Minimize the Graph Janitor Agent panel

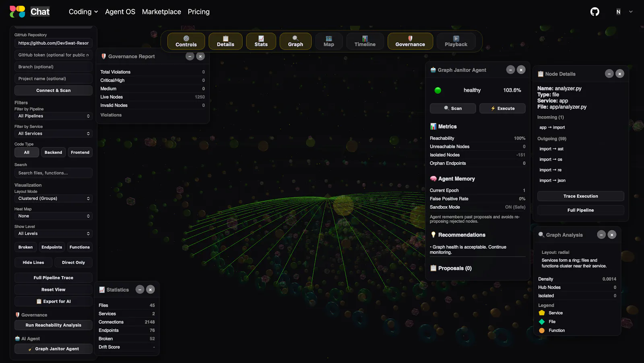pos(510,70)
